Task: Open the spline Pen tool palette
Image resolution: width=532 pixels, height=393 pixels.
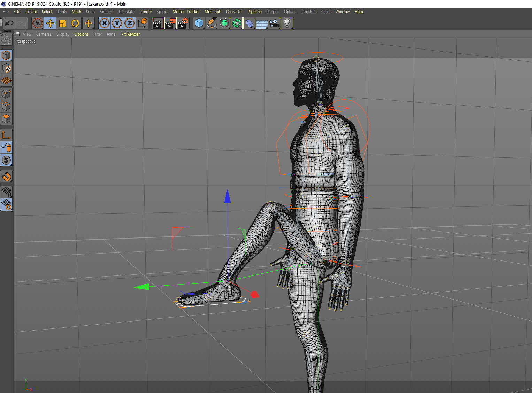Action: pos(211,23)
